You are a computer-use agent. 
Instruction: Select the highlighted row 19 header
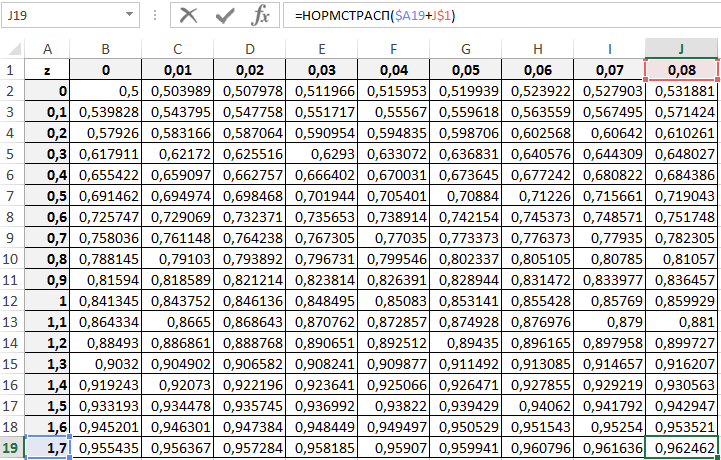[13, 448]
